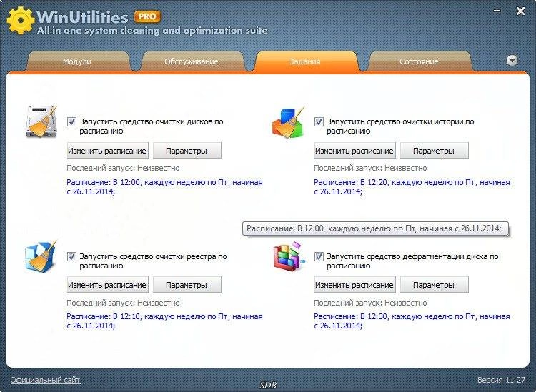Screen dimensions: 536x392
Task: Click the 12:30 defragmentation schedule text
Action: pyautogui.click(x=412, y=321)
